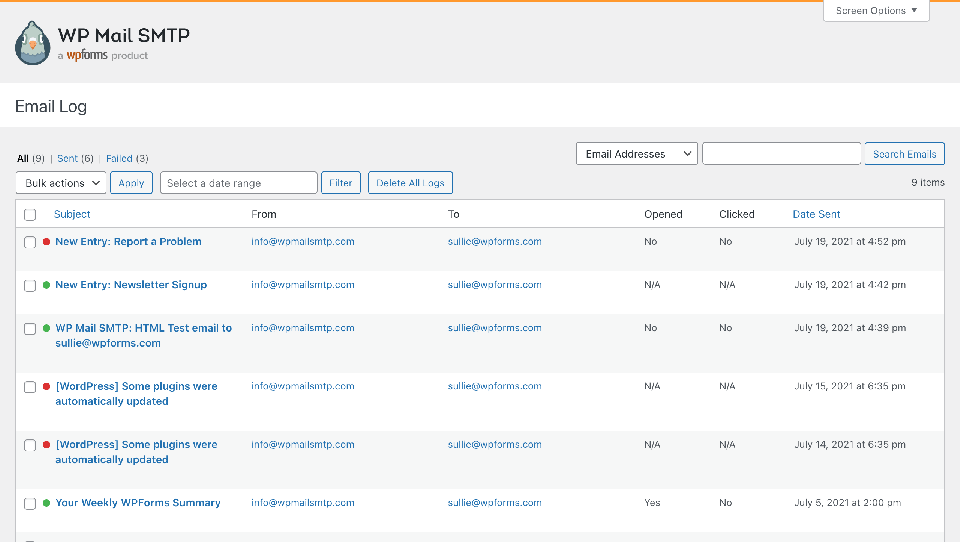Click red failed status dot for Report a Problem

click(x=46, y=242)
